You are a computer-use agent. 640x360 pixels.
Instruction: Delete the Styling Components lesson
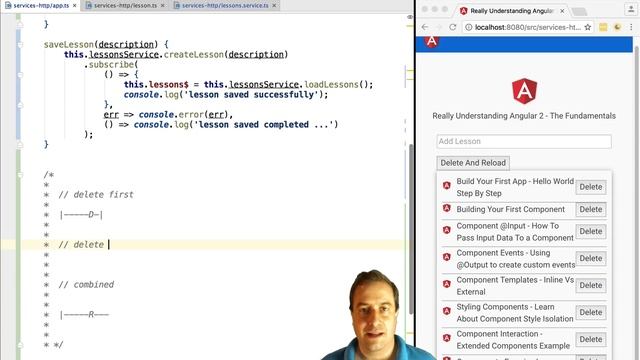(x=591, y=312)
